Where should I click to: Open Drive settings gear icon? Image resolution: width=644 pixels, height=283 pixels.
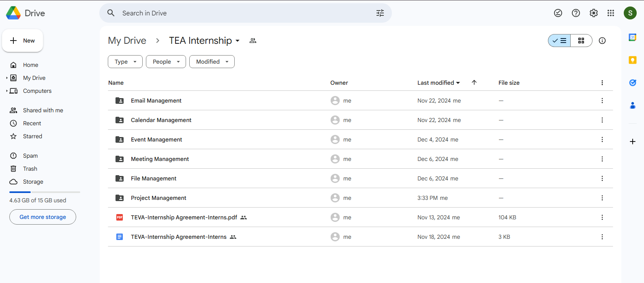pyautogui.click(x=594, y=13)
